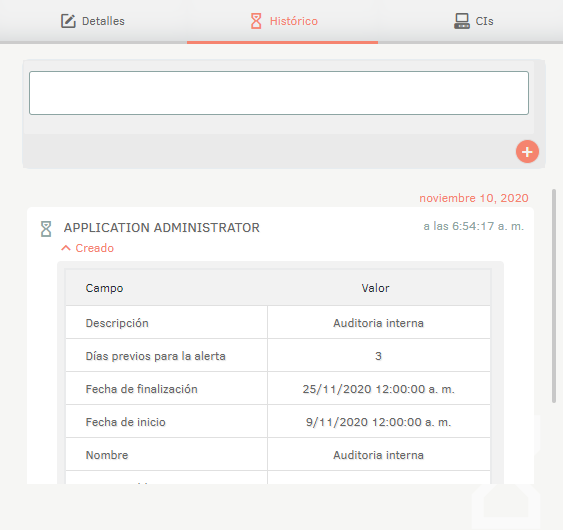Select the Campo column header
The image size is (563, 530).
click(104, 288)
